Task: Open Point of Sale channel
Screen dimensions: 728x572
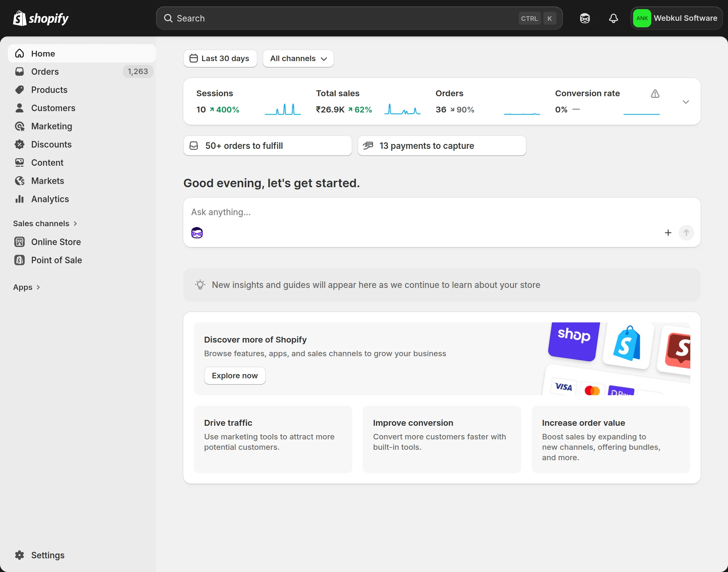Action: tap(56, 260)
